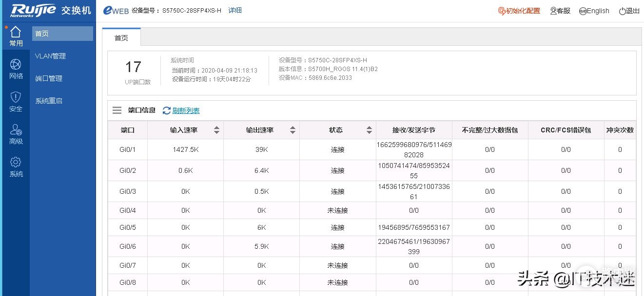
Task: Select 首页 in the left menu
Action: 62,34
